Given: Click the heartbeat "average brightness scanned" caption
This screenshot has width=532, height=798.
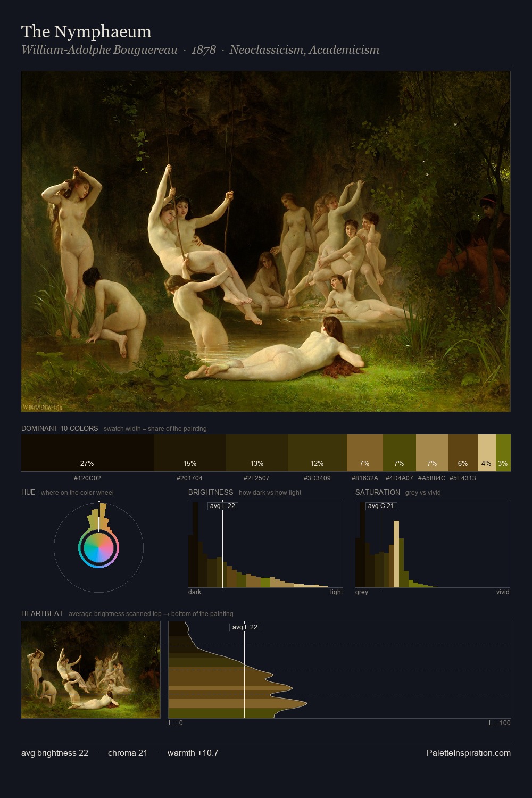Looking at the screenshot, I should 151,614.
